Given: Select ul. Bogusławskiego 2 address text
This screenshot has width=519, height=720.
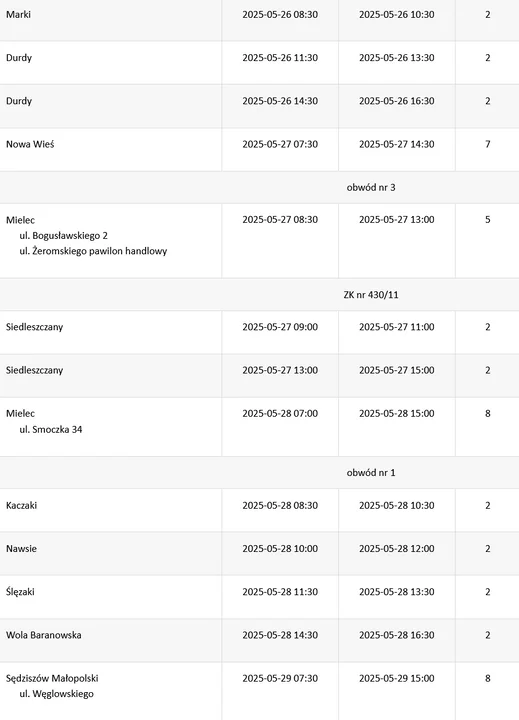Looking at the screenshot, I should pos(63,236).
